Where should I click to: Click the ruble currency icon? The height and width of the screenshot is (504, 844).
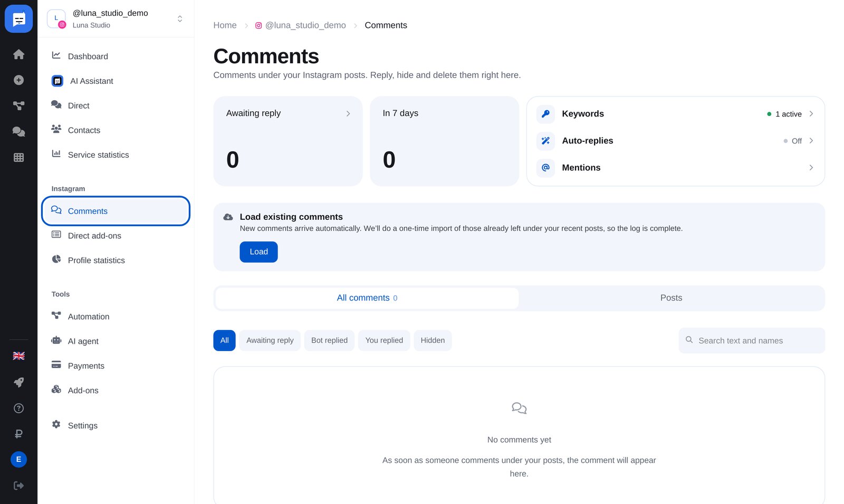point(18,434)
